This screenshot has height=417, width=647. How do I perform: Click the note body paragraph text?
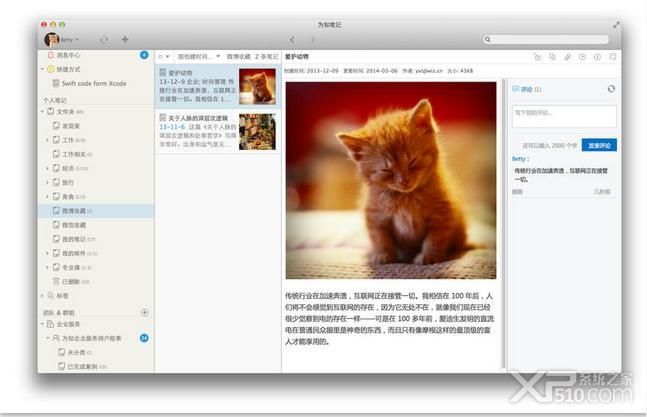coord(389,318)
